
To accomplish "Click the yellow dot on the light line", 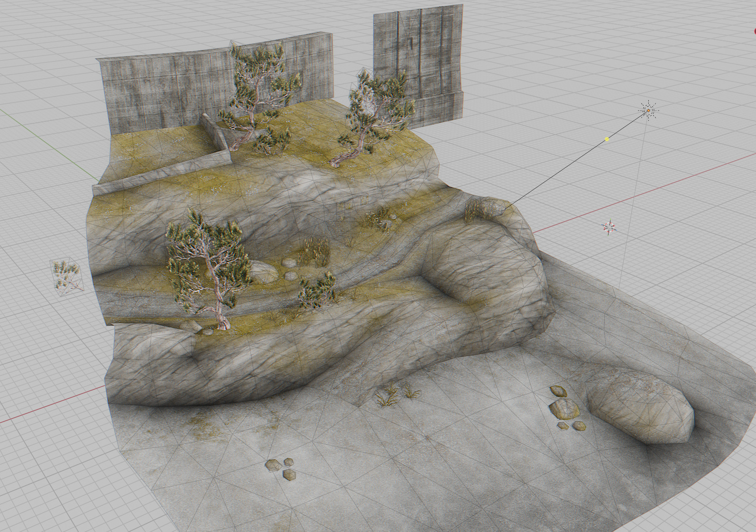I will (x=607, y=139).
